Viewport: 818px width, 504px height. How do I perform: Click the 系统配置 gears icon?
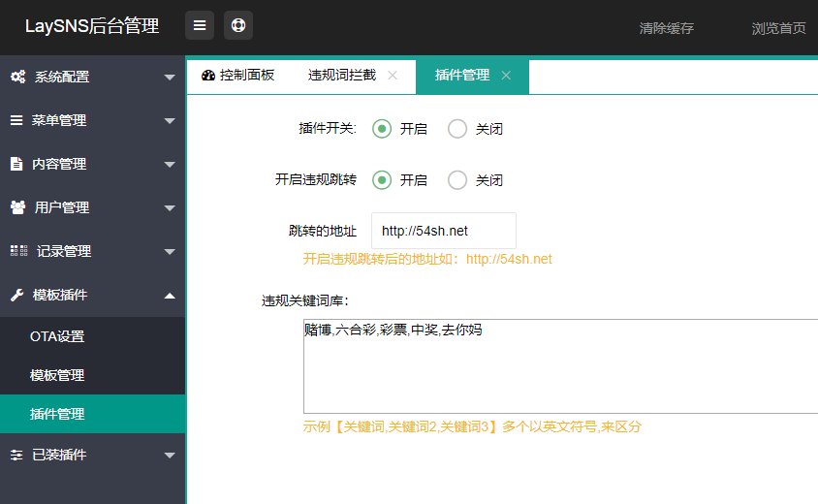[17, 77]
